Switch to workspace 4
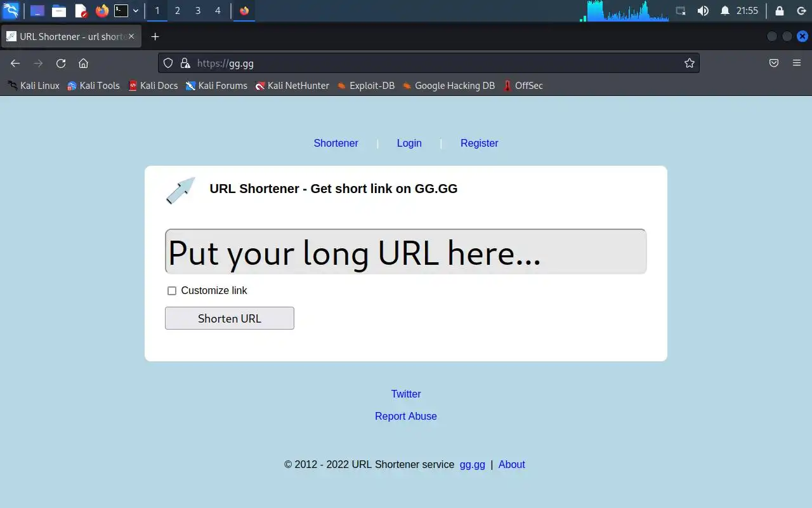 click(x=218, y=11)
